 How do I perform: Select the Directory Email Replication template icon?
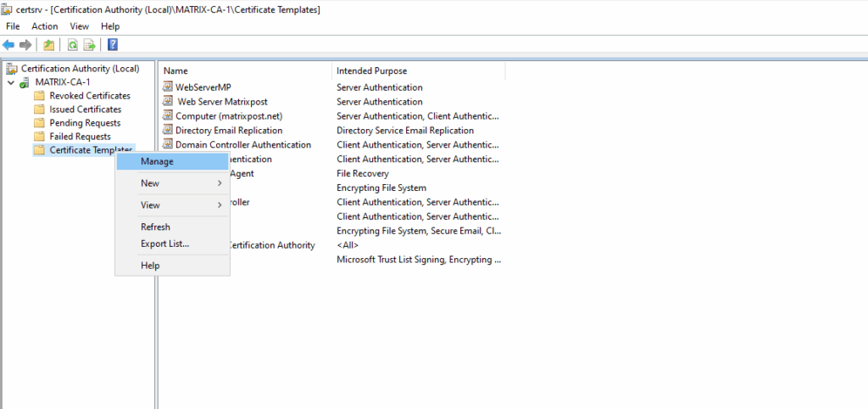coord(168,130)
